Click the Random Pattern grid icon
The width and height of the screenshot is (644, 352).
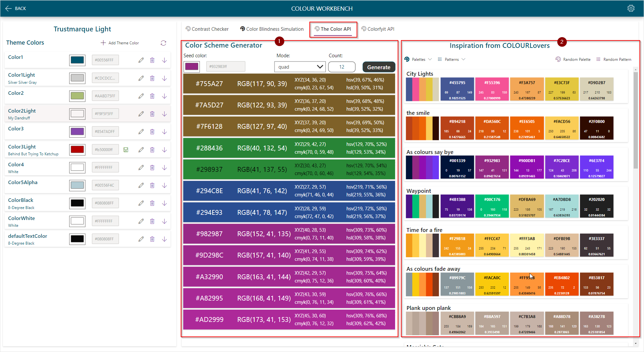(x=598, y=60)
